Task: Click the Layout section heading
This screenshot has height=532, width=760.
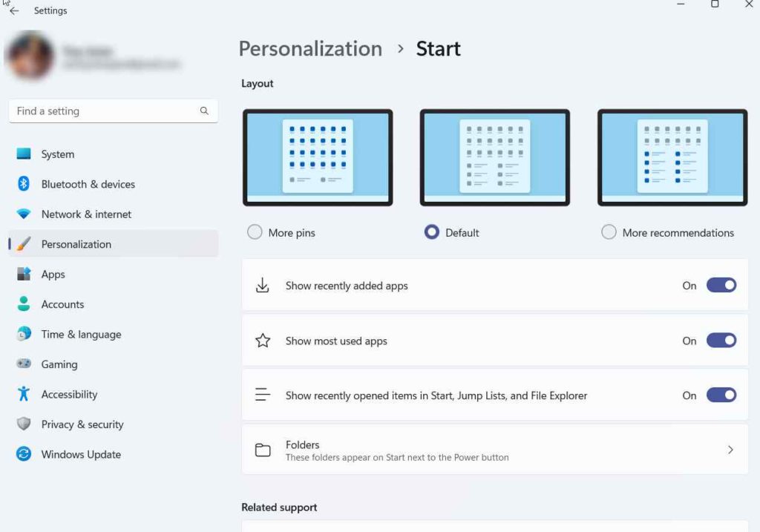Action: [x=258, y=83]
